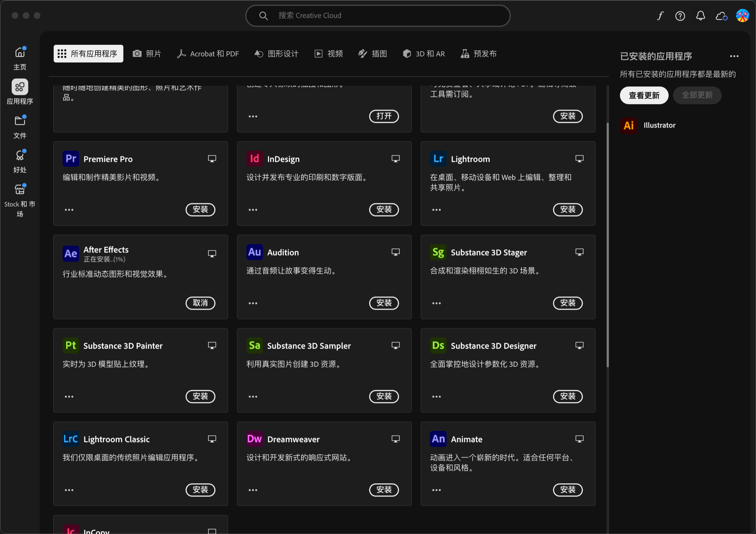
Task: Install Lightroom with its 安装 button
Action: pyautogui.click(x=568, y=209)
